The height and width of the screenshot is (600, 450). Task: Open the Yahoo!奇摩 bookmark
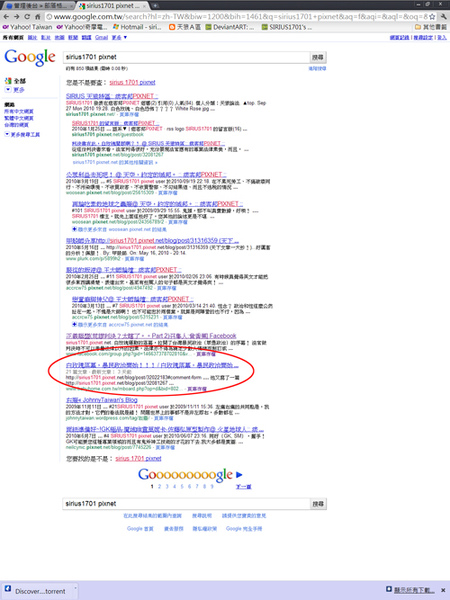pyautogui.click(x=82, y=27)
